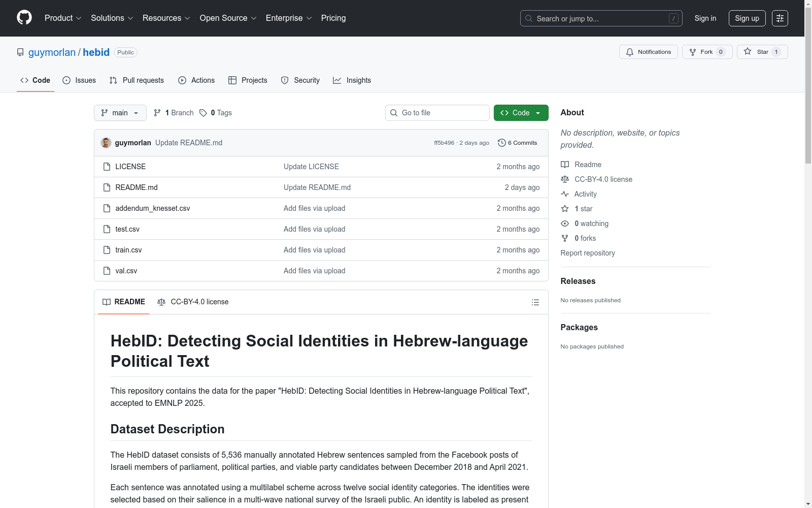Open the val.csv file

(x=126, y=271)
